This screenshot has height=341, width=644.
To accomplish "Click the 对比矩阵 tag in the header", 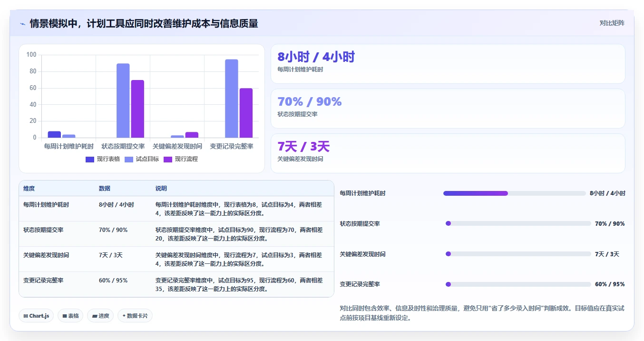I will coord(612,23).
